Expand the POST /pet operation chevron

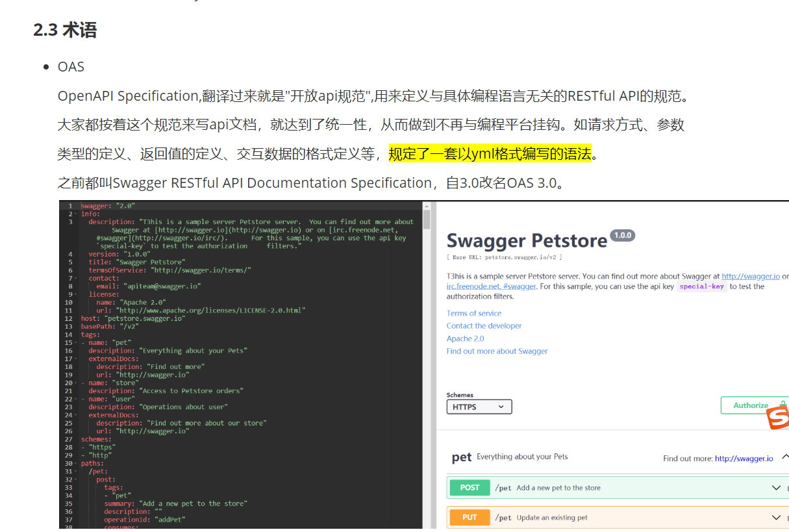(776, 488)
